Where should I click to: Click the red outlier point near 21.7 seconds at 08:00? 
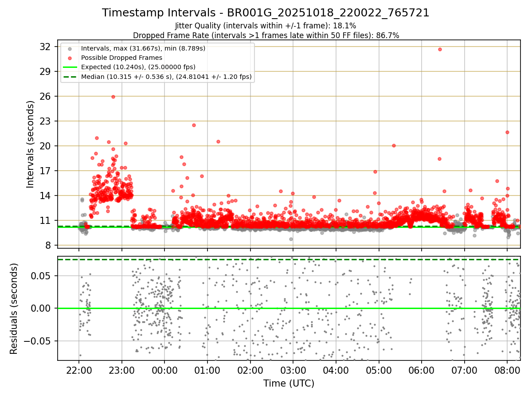tap(507, 132)
